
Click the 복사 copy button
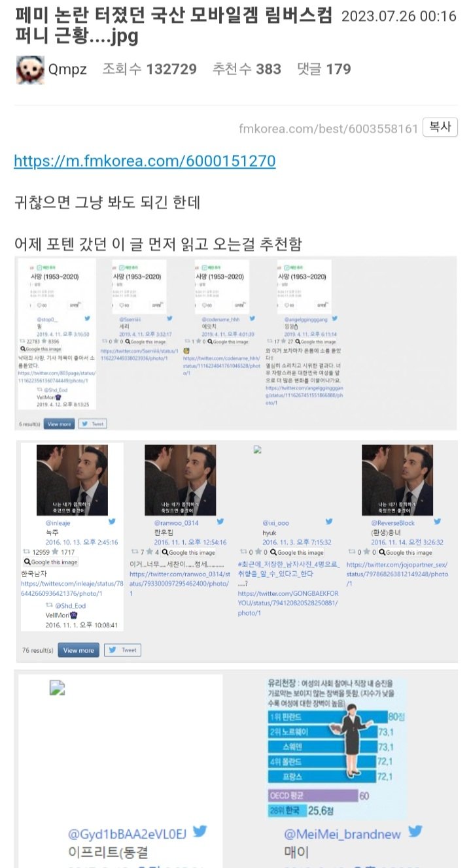440,127
